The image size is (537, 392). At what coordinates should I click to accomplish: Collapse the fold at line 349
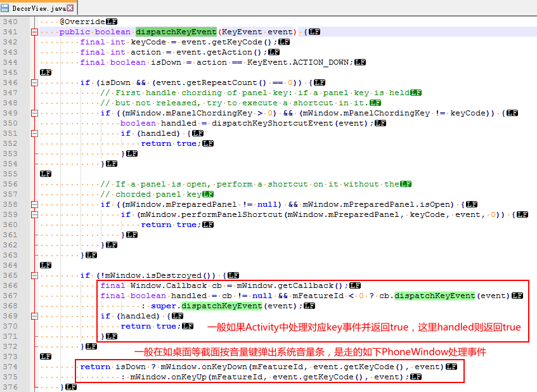click(34, 113)
